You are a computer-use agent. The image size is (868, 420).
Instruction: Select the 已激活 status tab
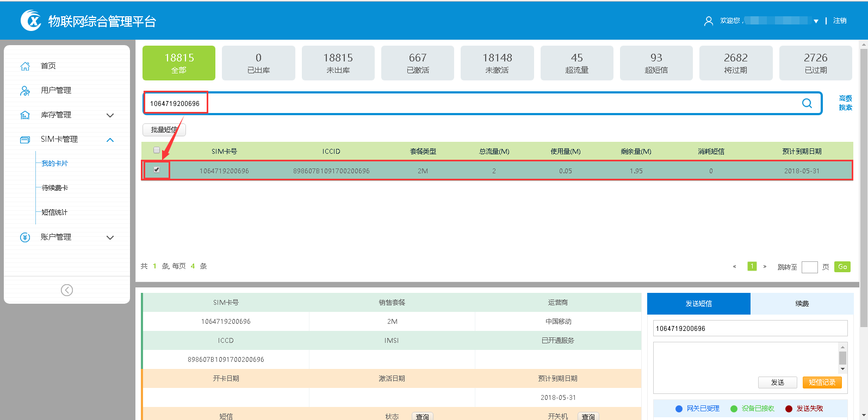coord(417,63)
